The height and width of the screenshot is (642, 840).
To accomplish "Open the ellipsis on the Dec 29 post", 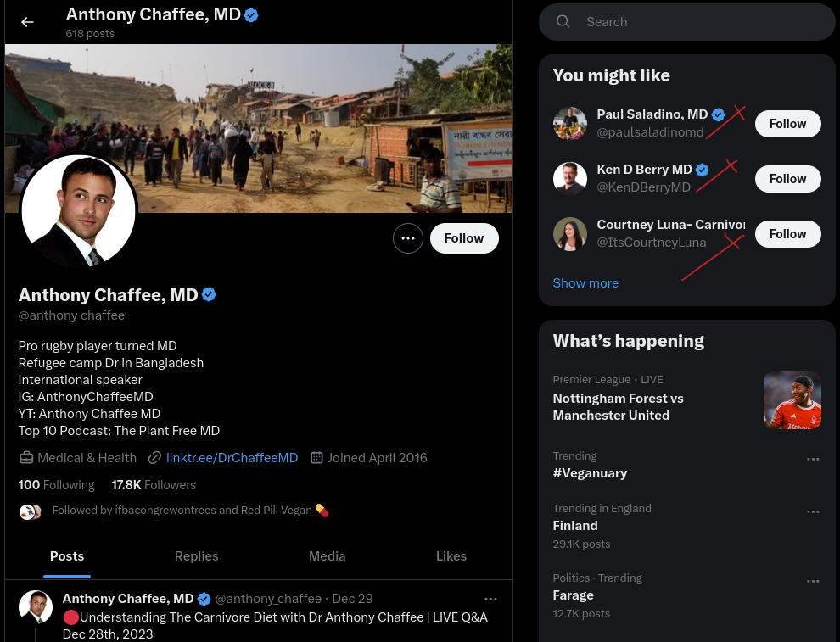I will point(490,599).
